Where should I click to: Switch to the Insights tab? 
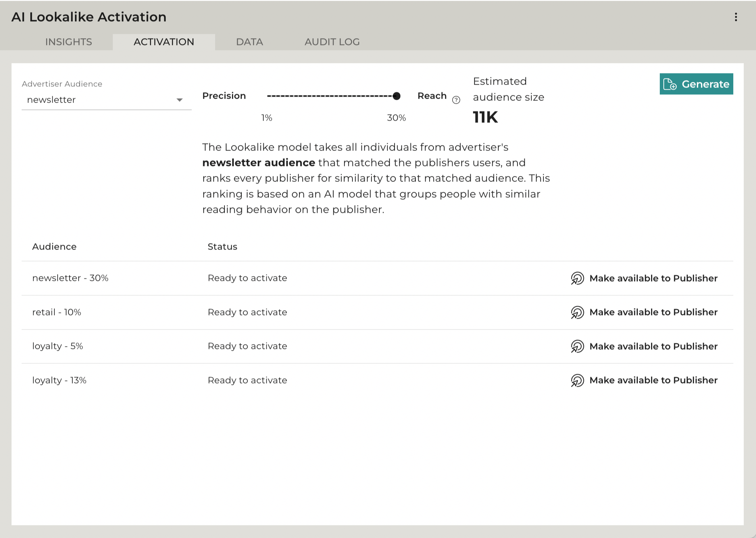[x=68, y=42]
